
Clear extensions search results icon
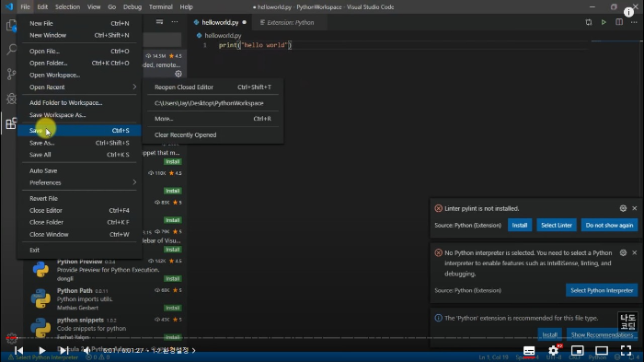pos(159,22)
